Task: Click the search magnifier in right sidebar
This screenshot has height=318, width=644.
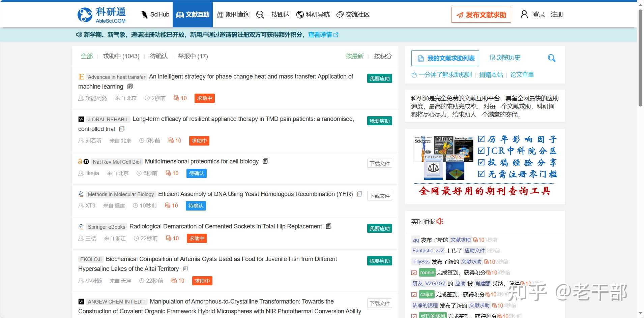Action: click(x=552, y=58)
